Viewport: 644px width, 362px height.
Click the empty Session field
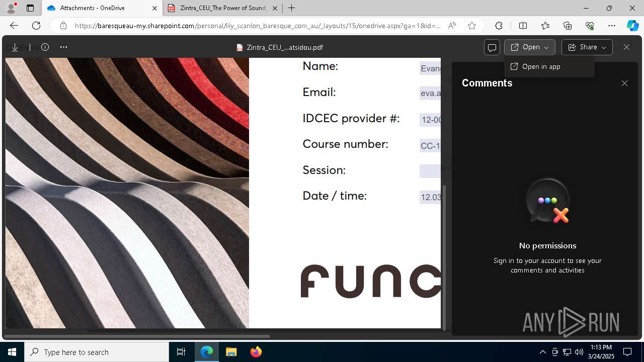coord(430,171)
